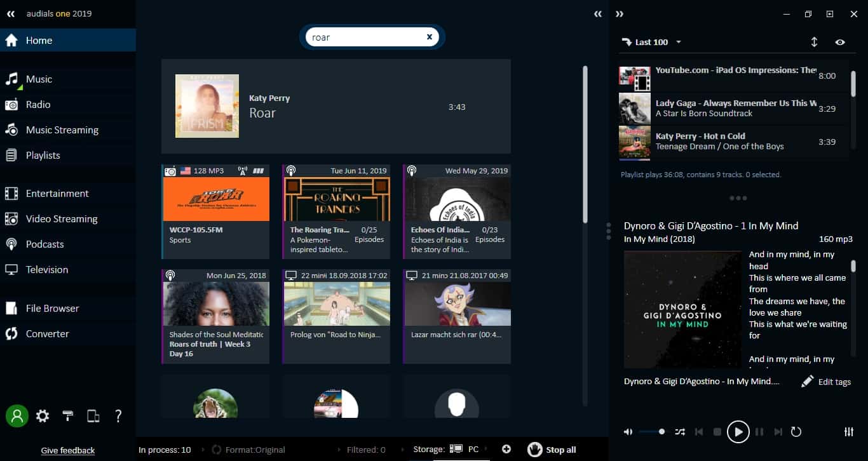Open the Echoes Of India podcast card
The height and width of the screenshot is (461, 868).
457,211
